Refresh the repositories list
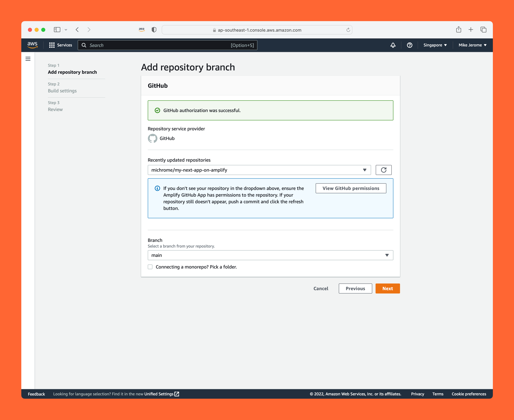 (x=383, y=170)
